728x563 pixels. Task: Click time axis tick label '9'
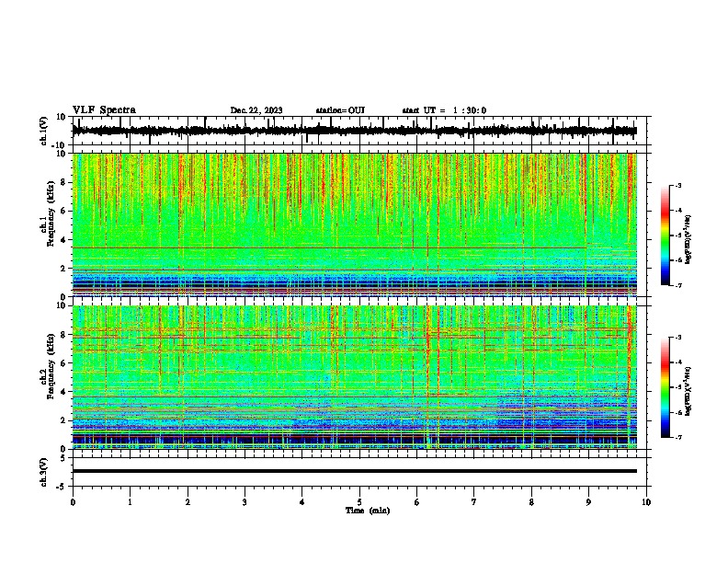588,502
